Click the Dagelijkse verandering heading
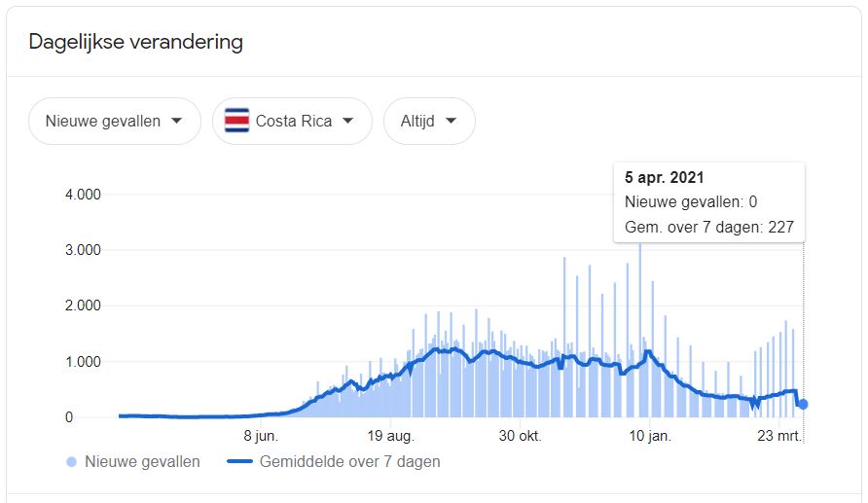Screen dimensions: 868x503 pyautogui.click(x=135, y=42)
